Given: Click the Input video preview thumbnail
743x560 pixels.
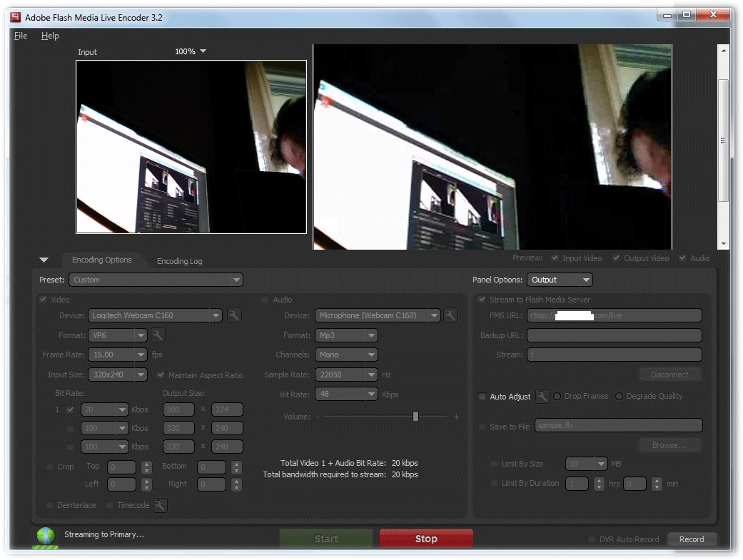Looking at the screenshot, I should click(x=191, y=147).
